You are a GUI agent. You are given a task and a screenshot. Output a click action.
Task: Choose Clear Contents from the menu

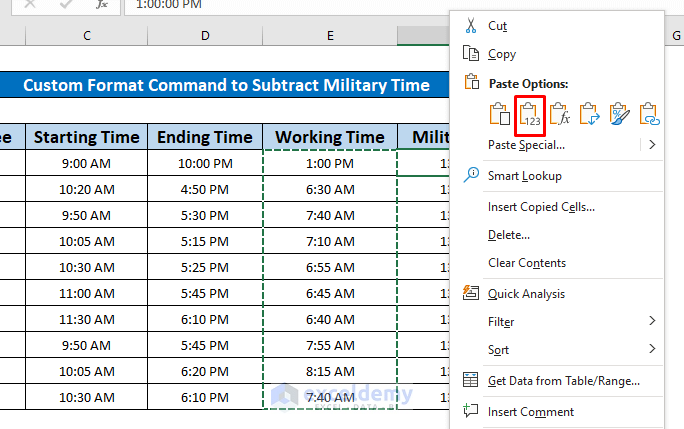(527, 263)
